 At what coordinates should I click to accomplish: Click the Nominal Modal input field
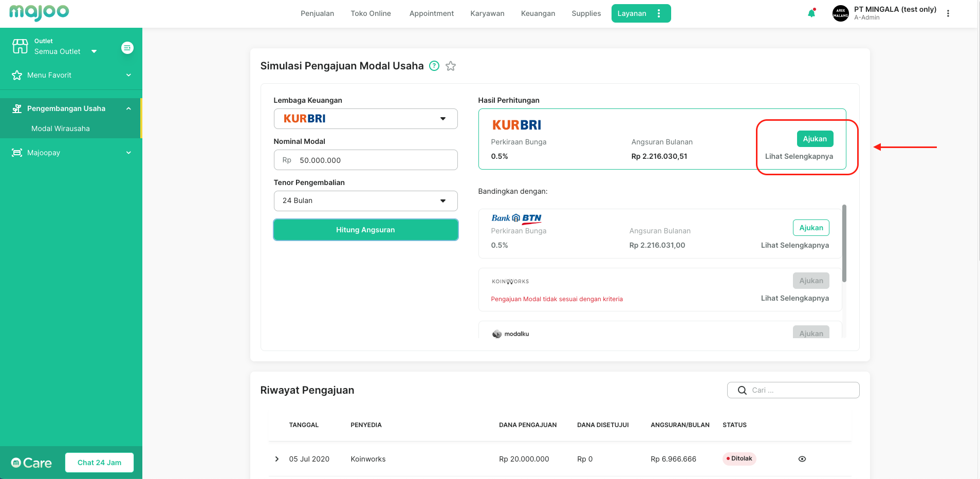[x=365, y=160]
